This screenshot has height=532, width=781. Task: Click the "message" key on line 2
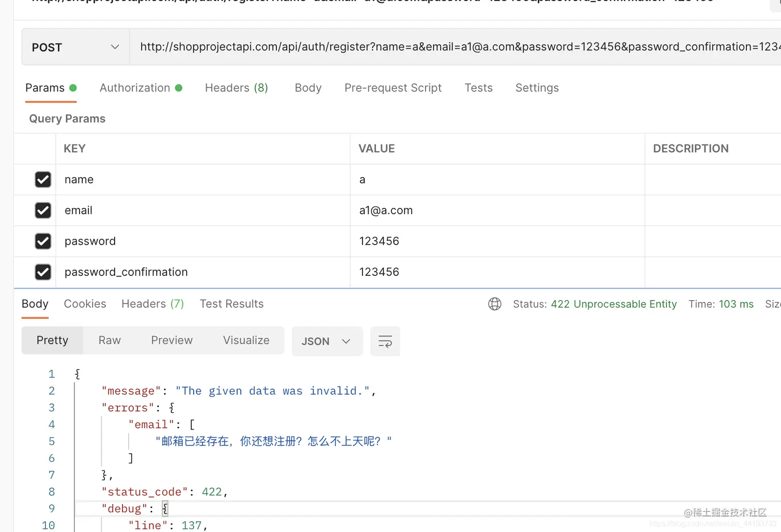[131, 391]
